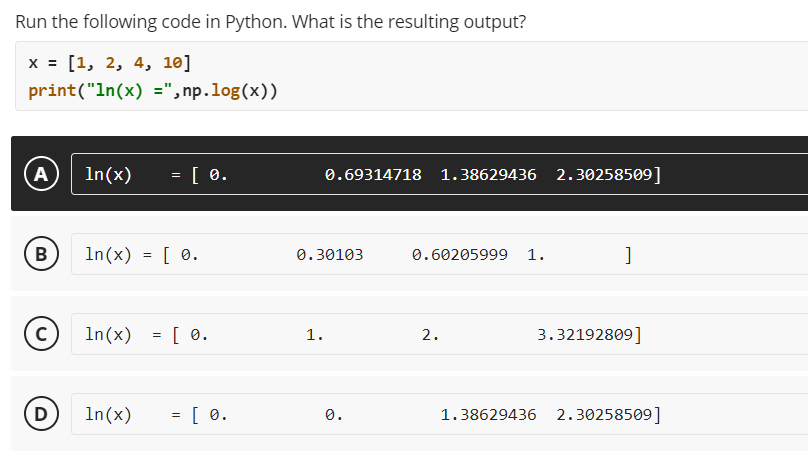Click answer box containing 3.32192809
808x471 pixels.
click(x=440, y=333)
